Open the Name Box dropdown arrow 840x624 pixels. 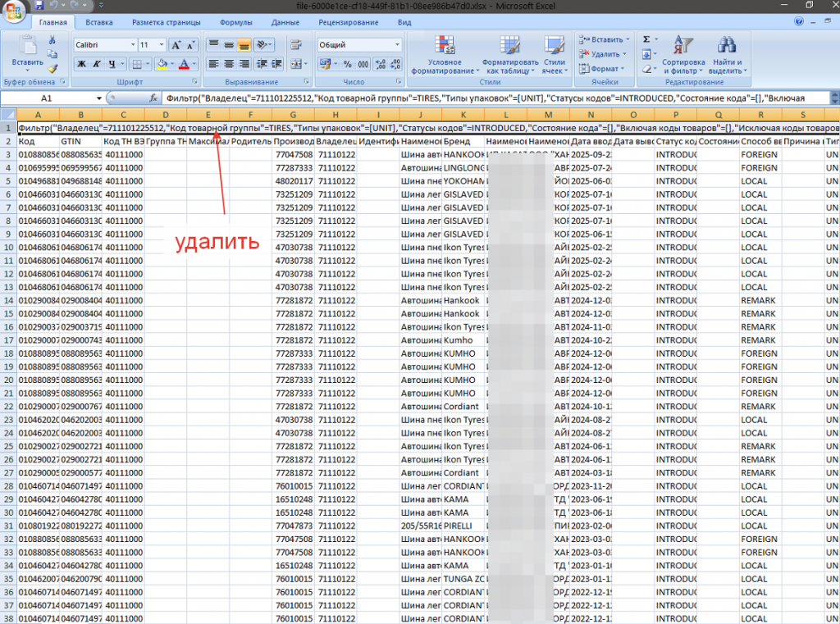(98, 98)
